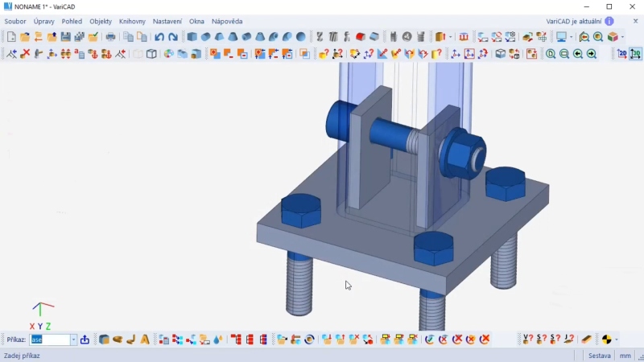Click the measuring ruler icon in bottom toolbar

coord(587,339)
